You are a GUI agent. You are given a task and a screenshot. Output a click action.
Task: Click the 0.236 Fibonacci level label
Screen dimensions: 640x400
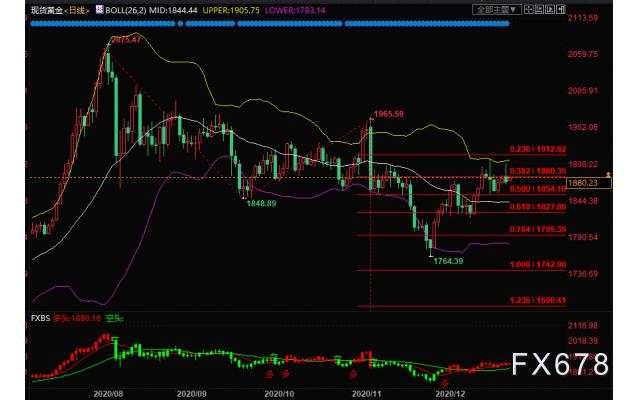[538, 149]
